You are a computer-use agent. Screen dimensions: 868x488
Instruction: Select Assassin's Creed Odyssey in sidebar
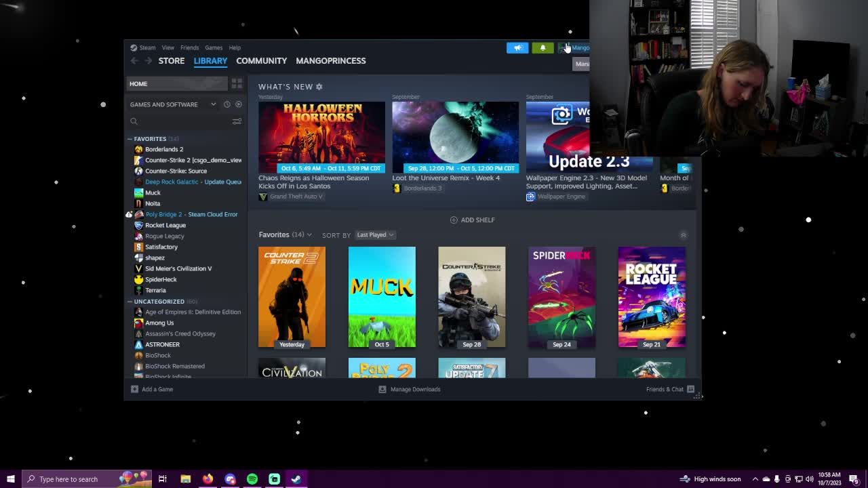(180, 333)
